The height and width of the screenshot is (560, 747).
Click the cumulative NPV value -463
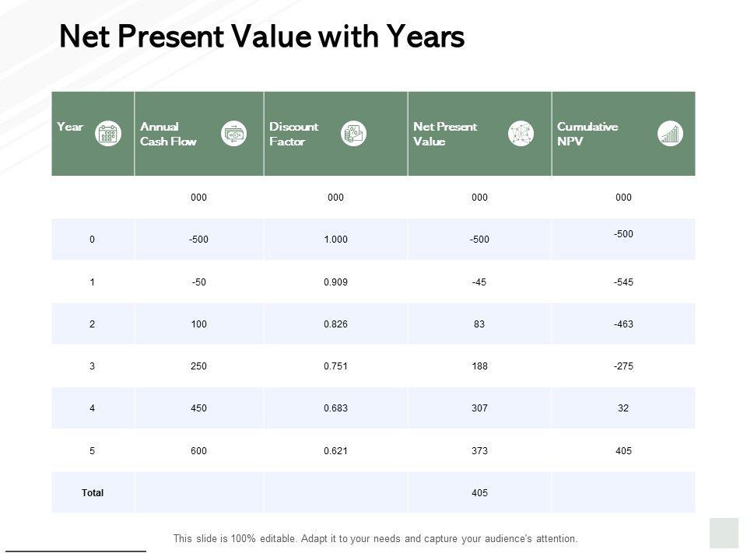point(622,324)
